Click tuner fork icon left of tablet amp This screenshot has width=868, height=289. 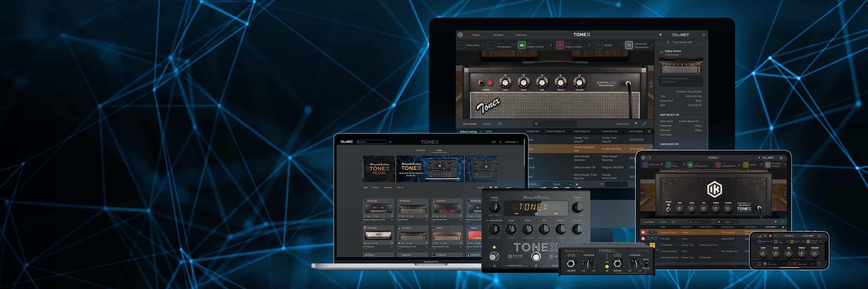click(x=643, y=193)
